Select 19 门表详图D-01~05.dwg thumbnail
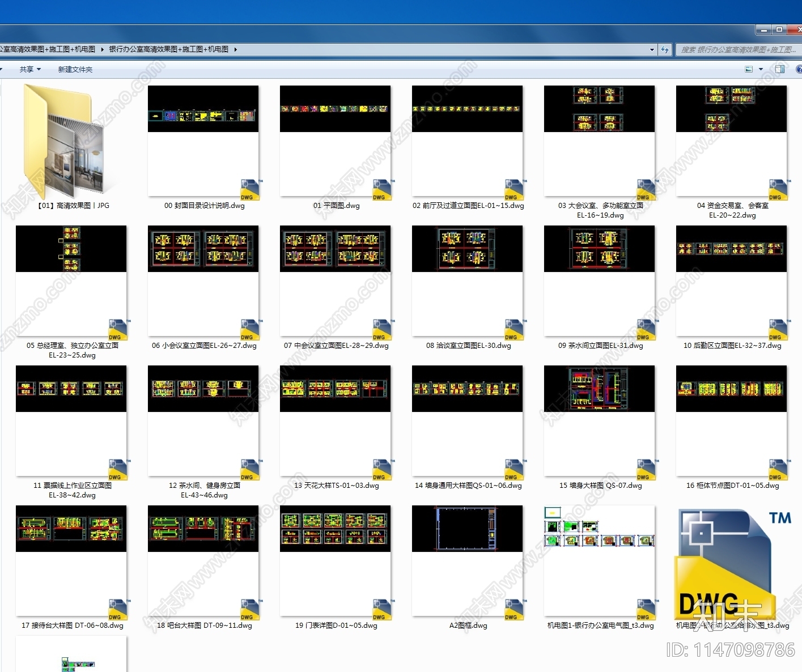Viewport: 802px width, 672px height. point(335,561)
